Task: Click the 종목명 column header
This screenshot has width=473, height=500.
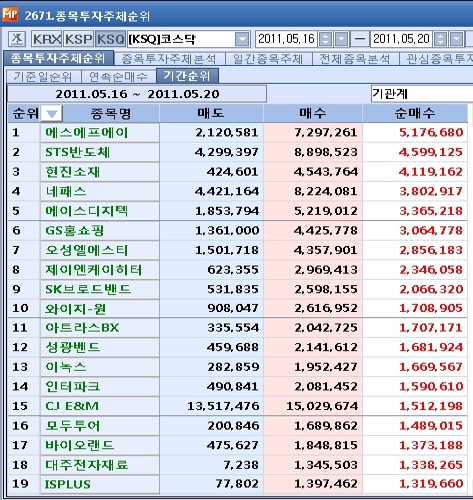Action: pos(111,114)
